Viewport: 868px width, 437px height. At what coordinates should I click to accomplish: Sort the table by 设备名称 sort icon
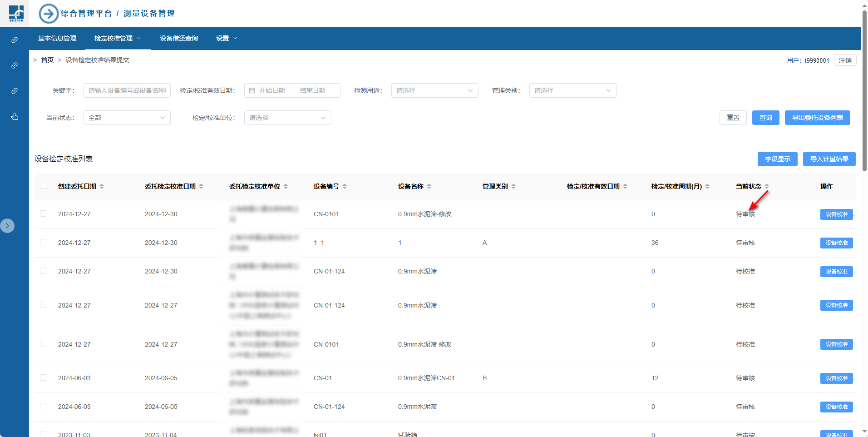tap(429, 186)
